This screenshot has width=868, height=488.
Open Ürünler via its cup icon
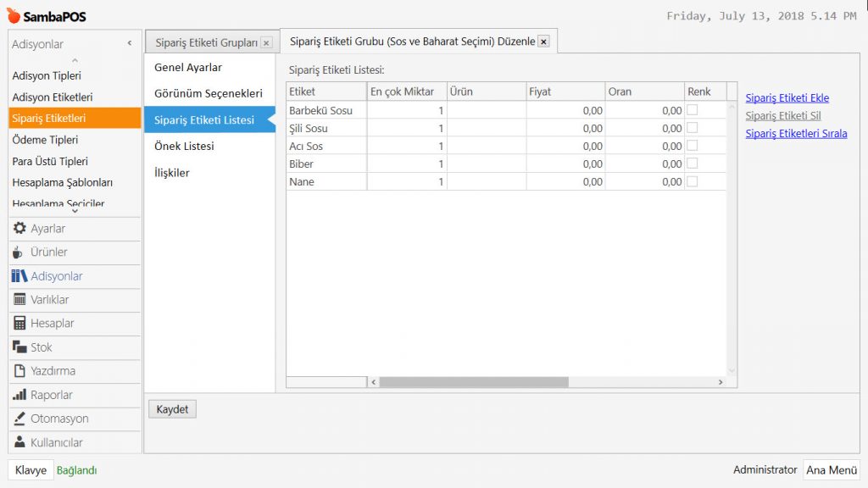[x=19, y=252]
